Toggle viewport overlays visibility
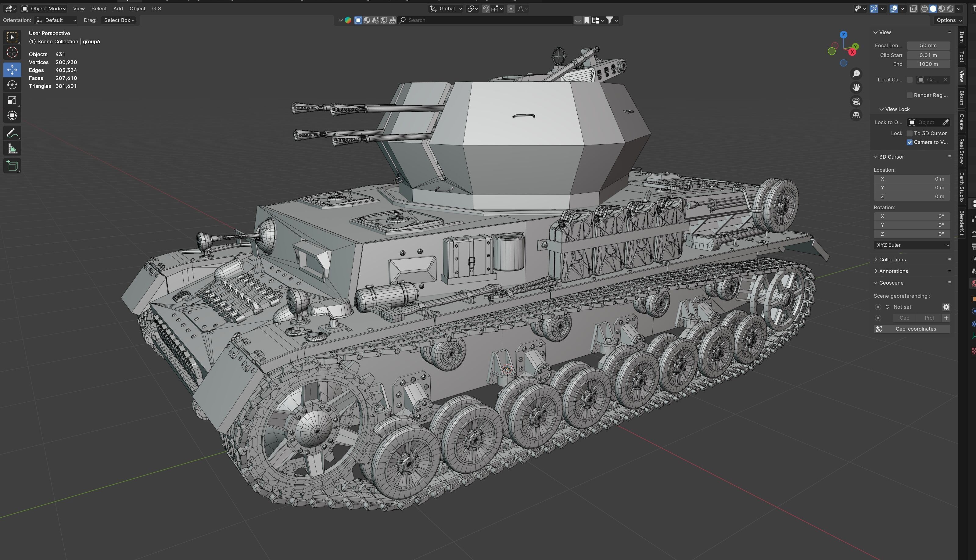This screenshot has width=976, height=560. coord(893,9)
